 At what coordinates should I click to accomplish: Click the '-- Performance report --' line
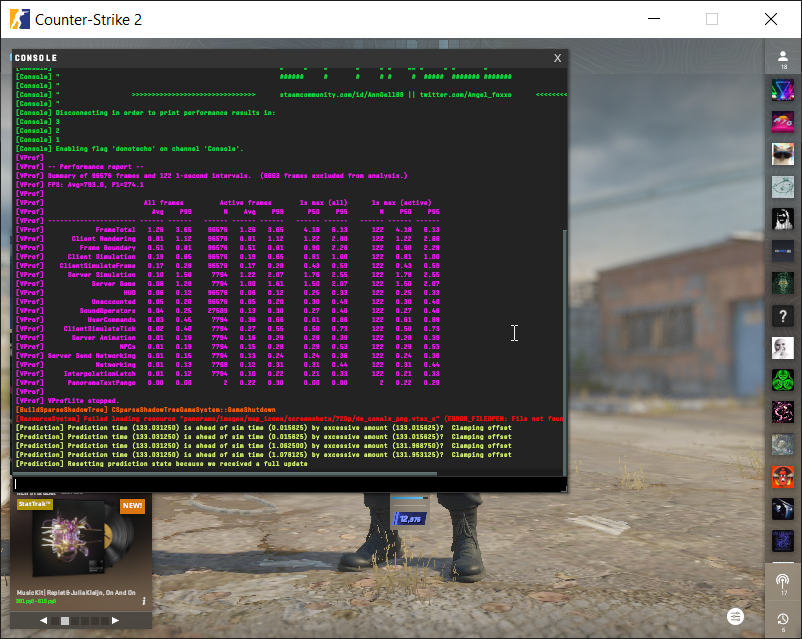point(96,167)
